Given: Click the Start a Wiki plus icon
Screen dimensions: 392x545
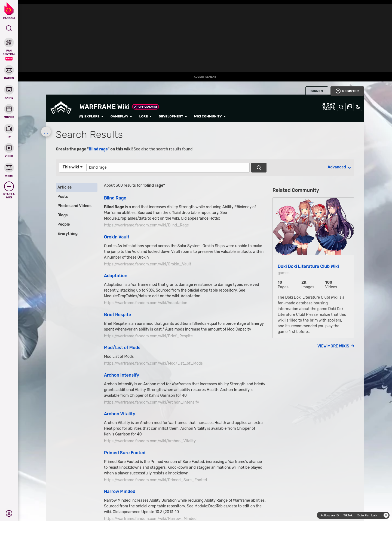Looking at the screenshot, I should pyautogui.click(x=9, y=187).
